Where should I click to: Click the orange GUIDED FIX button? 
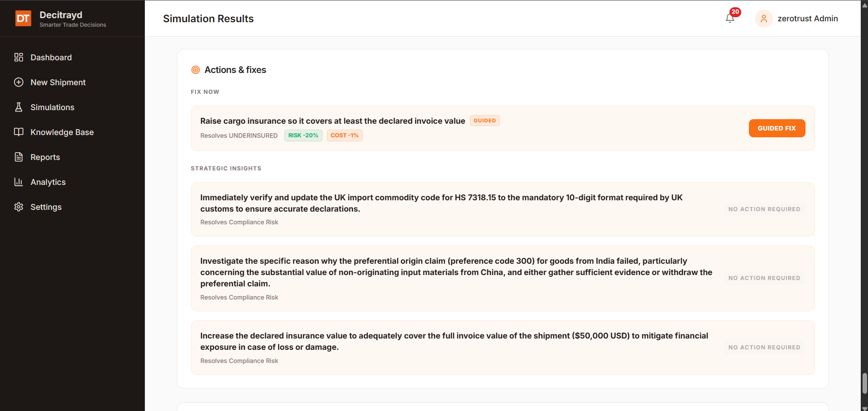(x=777, y=128)
